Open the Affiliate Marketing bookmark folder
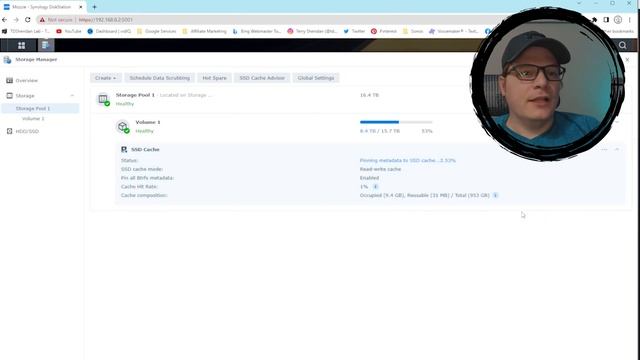Viewport: 640px width, 360px height. click(204, 31)
